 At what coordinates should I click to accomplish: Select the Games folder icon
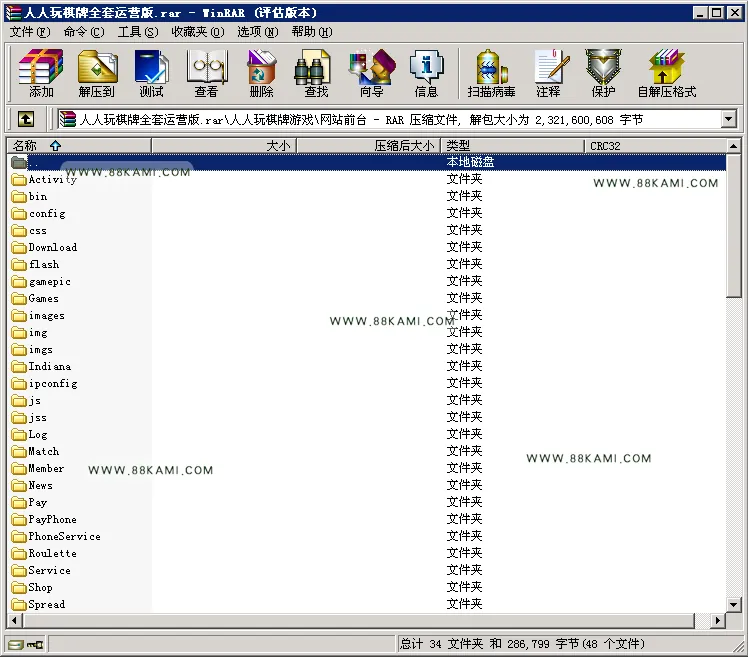tap(19, 298)
